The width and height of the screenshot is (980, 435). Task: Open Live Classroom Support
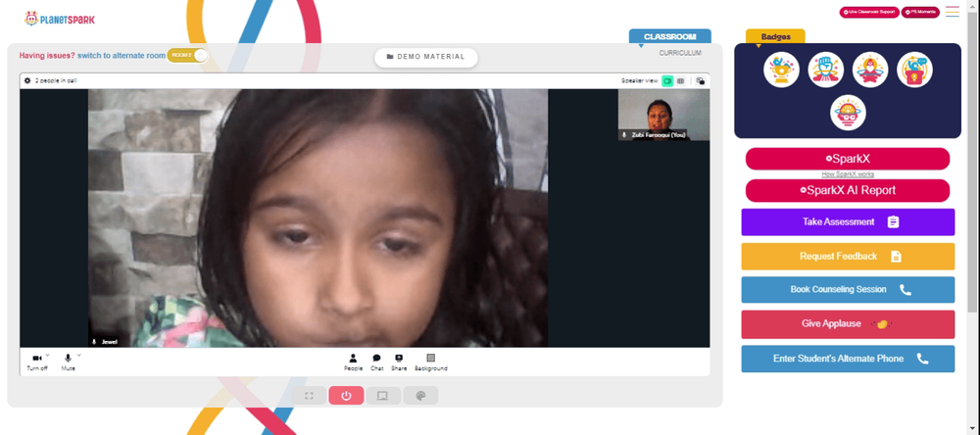pyautogui.click(x=869, y=12)
